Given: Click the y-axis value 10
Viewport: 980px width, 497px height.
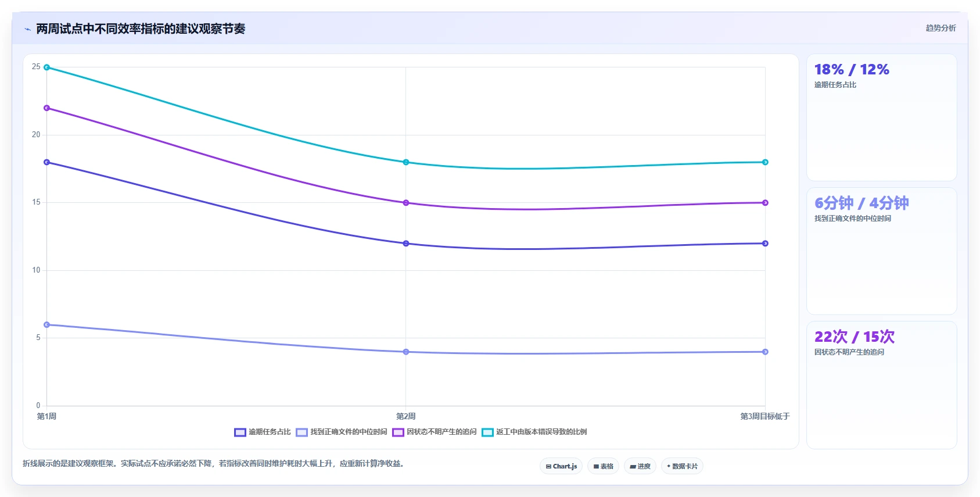Looking at the screenshot, I should (x=36, y=270).
